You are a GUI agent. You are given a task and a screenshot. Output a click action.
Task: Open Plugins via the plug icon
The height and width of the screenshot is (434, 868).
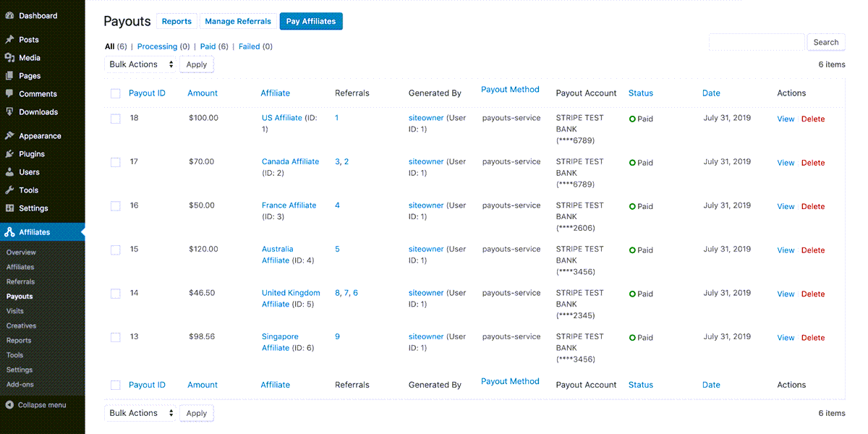[9, 154]
